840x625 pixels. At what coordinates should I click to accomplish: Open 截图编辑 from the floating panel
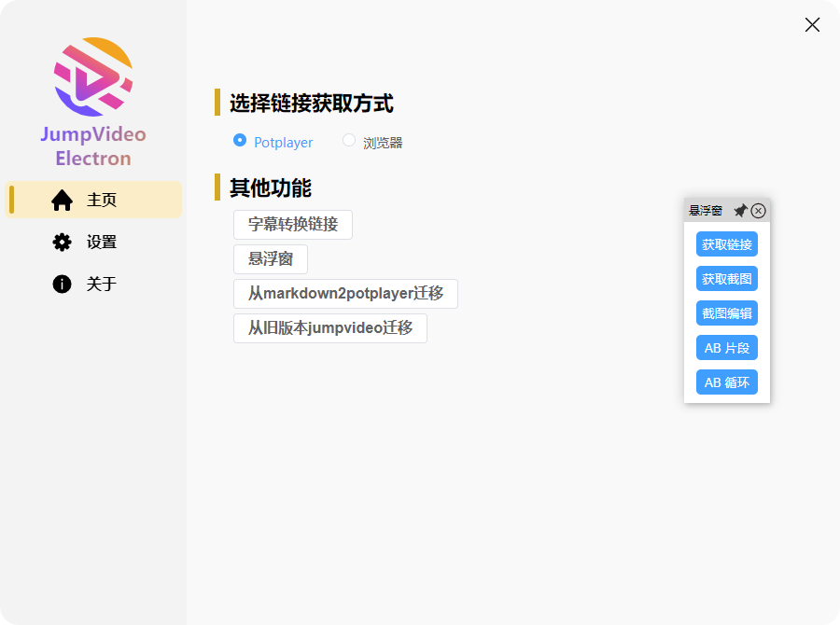(726, 313)
